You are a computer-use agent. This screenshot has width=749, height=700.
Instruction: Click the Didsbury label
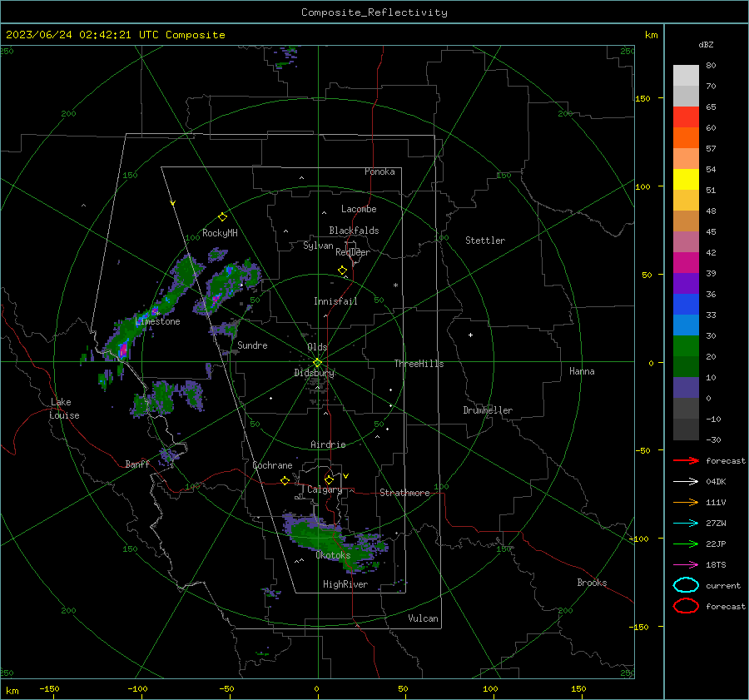tap(314, 373)
